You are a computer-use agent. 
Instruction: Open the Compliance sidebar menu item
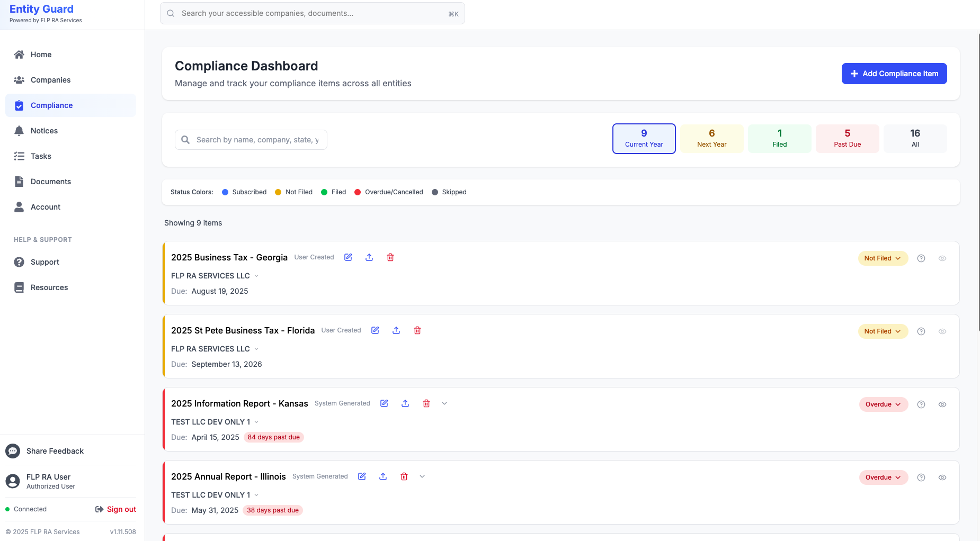[x=70, y=105]
